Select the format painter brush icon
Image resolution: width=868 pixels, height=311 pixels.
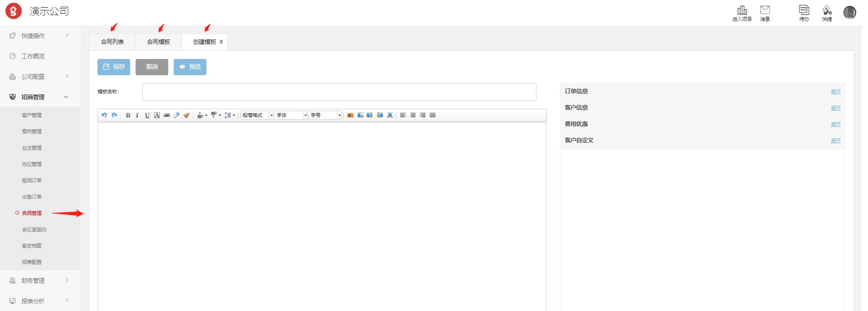click(186, 115)
